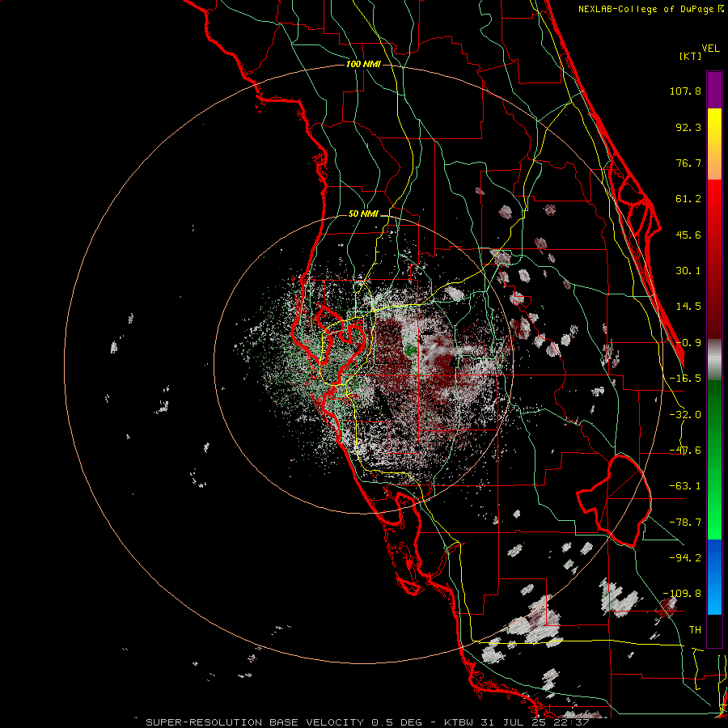Click the -94.2 velocity scale value

point(685,558)
